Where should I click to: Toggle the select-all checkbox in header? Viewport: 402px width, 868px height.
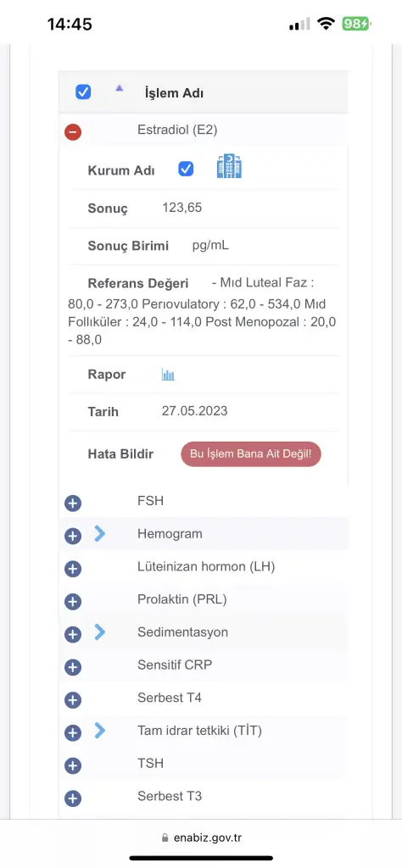coord(83,92)
